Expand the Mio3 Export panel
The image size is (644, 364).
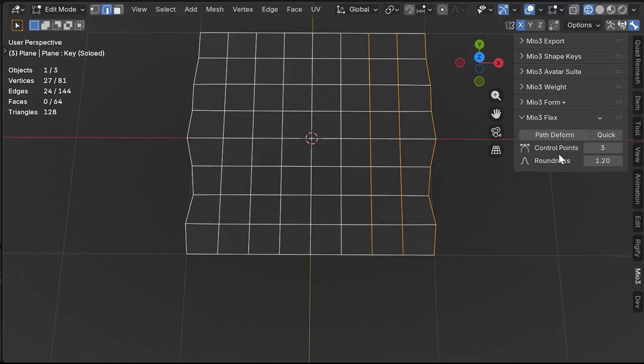pos(570,41)
